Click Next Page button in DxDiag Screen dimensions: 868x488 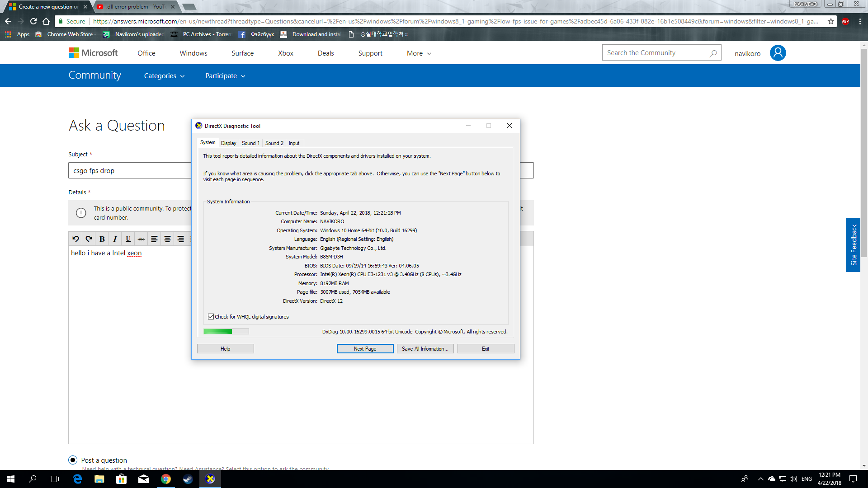[365, 349]
